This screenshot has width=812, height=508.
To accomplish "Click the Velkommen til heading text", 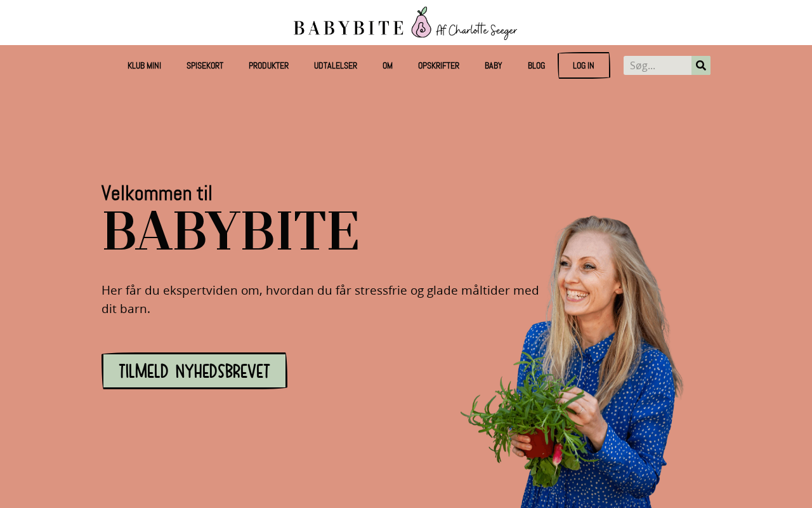I will (157, 193).
